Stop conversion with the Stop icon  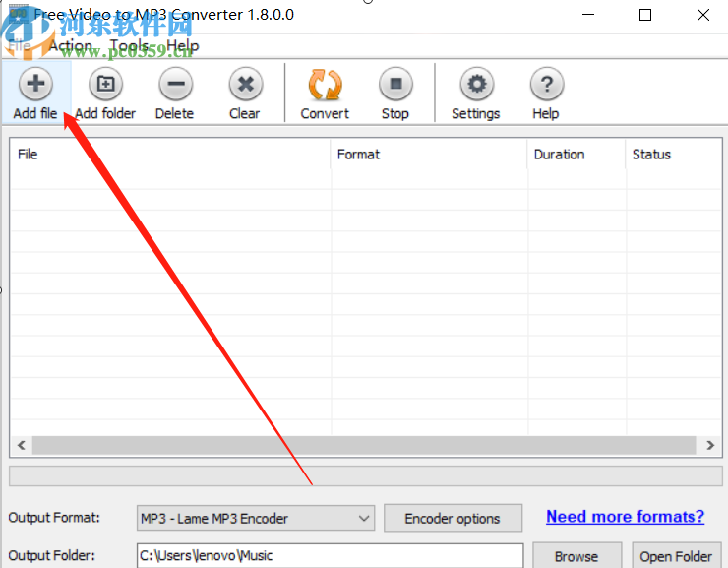point(395,84)
